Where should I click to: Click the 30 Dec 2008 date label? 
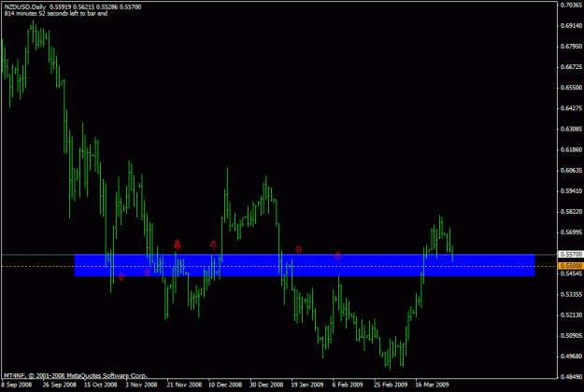[266, 385]
